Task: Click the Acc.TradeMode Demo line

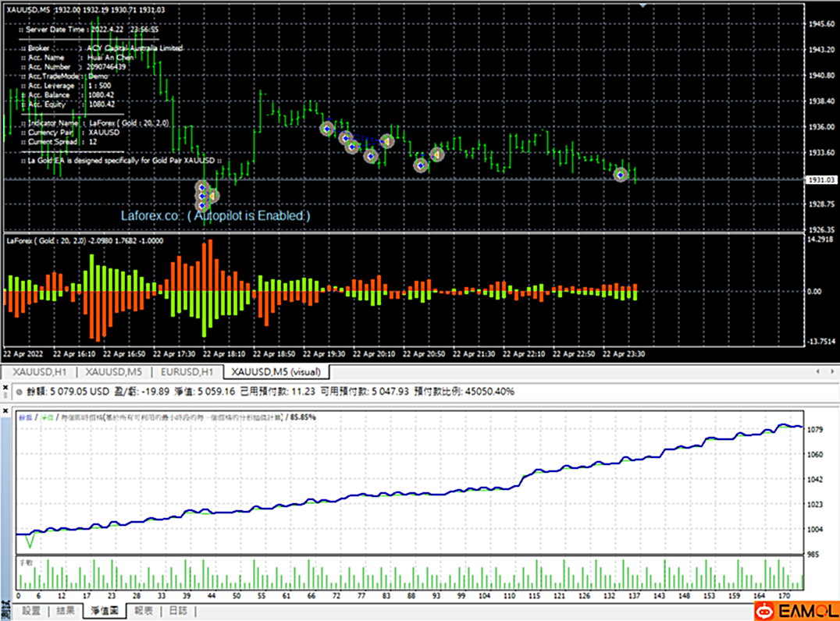Action: pyautogui.click(x=64, y=76)
